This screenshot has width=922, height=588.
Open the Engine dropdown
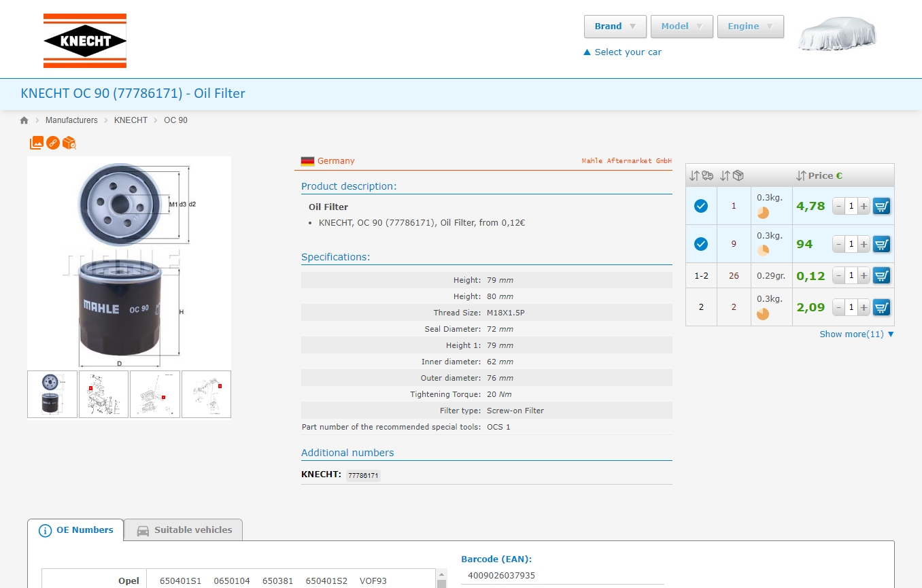coord(751,27)
